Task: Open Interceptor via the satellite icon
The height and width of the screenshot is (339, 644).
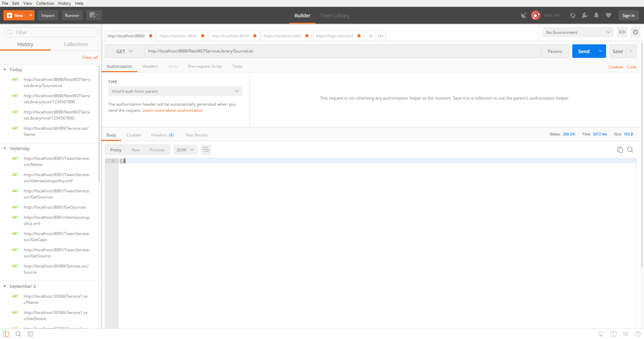Action: 524,15
